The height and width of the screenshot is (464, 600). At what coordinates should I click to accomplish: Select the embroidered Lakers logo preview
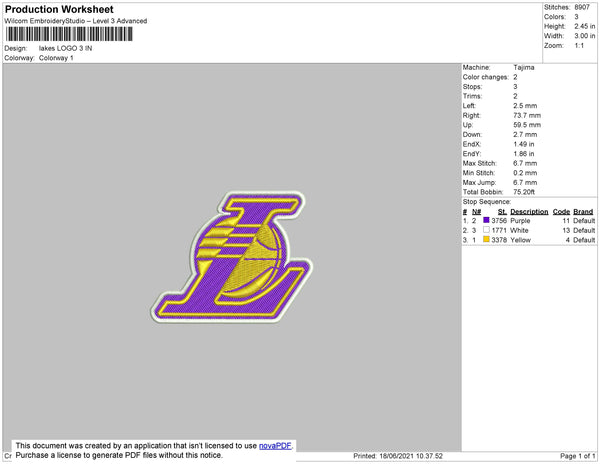pos(232,258)
